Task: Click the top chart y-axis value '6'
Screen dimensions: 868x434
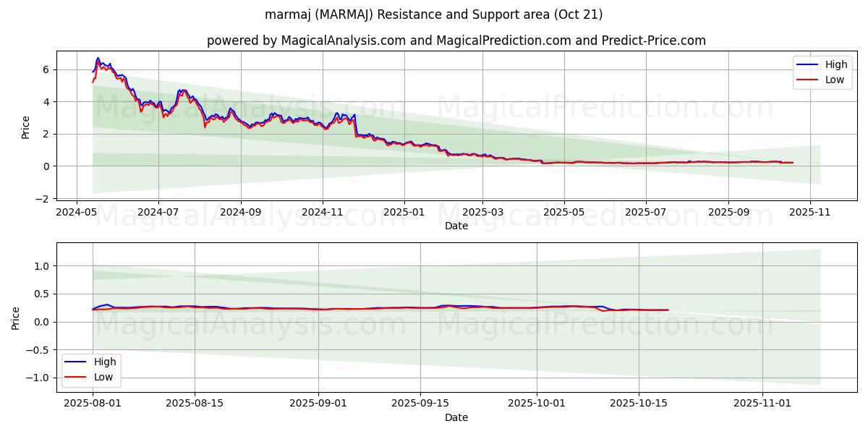Action: click(x=46, y=69)
